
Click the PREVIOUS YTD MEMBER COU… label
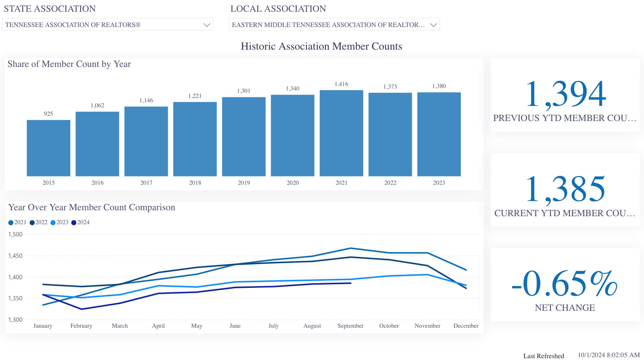pos(565,118)
